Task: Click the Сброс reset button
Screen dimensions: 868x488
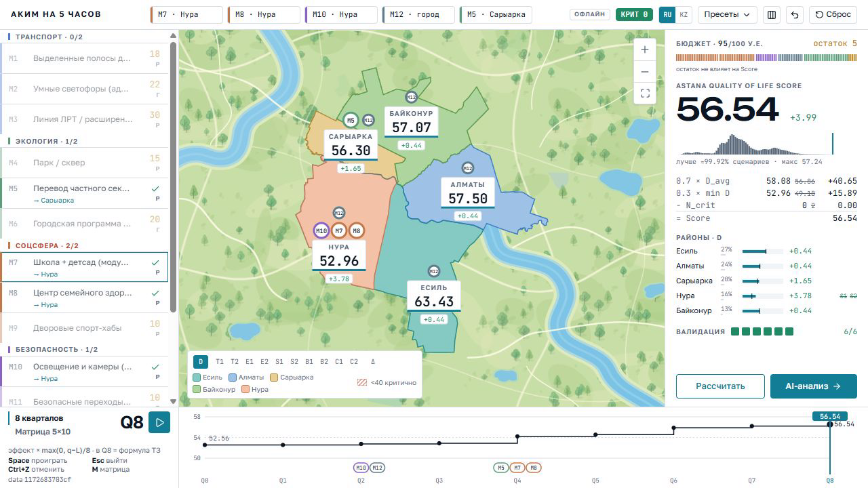Action: [833, 14]
